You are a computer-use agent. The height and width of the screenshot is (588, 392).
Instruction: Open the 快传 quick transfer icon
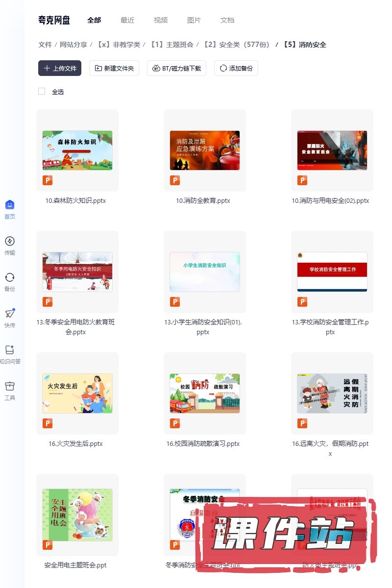pos(10,314)
